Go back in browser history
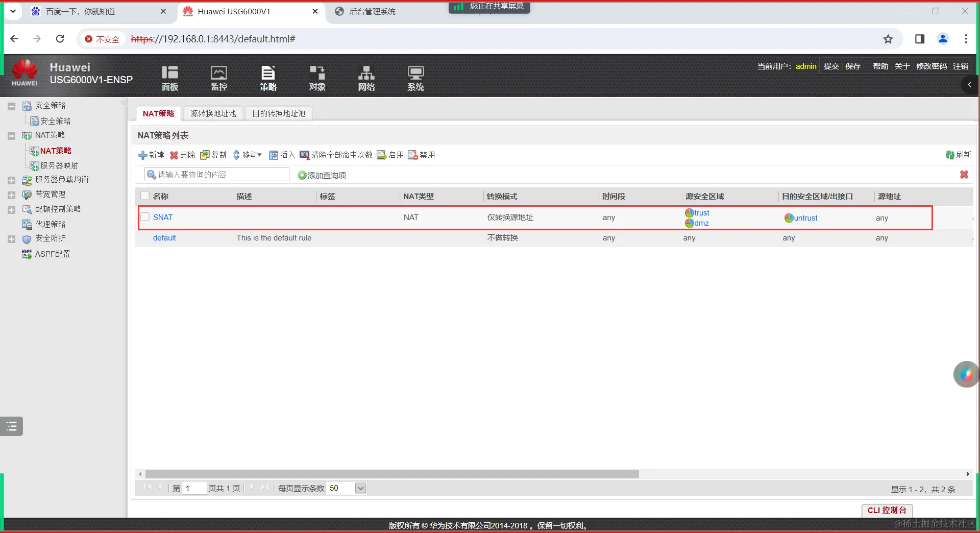The image size is (980, 533). coord(14,39)
